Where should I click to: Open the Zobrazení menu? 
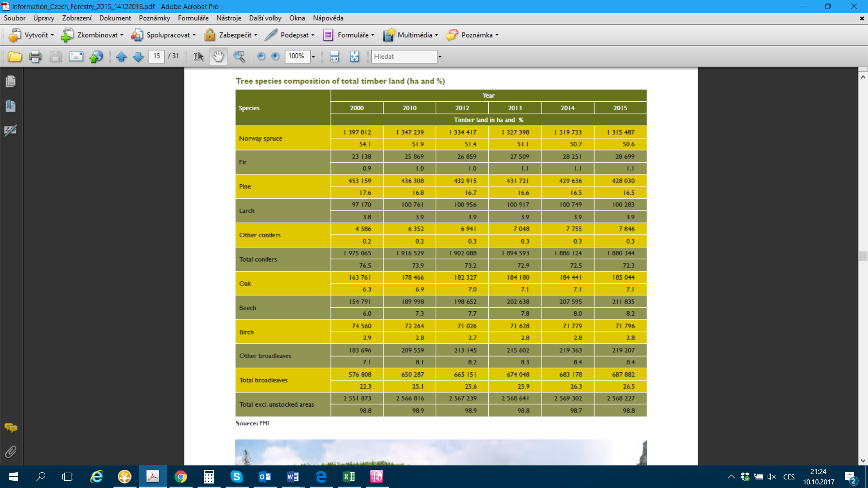[x=77, y=18]
